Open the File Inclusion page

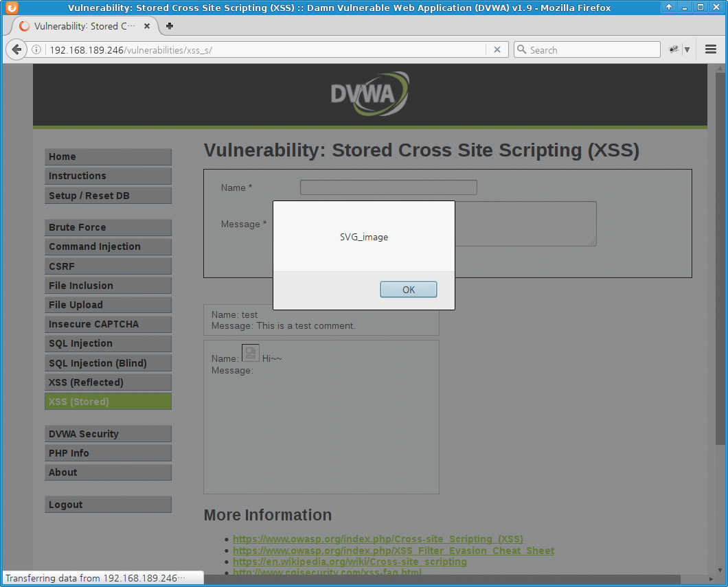109,286
